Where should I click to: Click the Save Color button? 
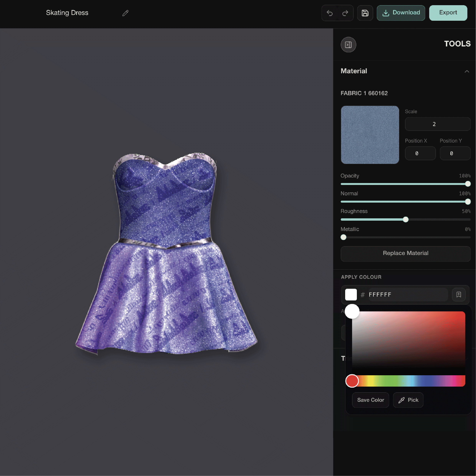[370, 400]
